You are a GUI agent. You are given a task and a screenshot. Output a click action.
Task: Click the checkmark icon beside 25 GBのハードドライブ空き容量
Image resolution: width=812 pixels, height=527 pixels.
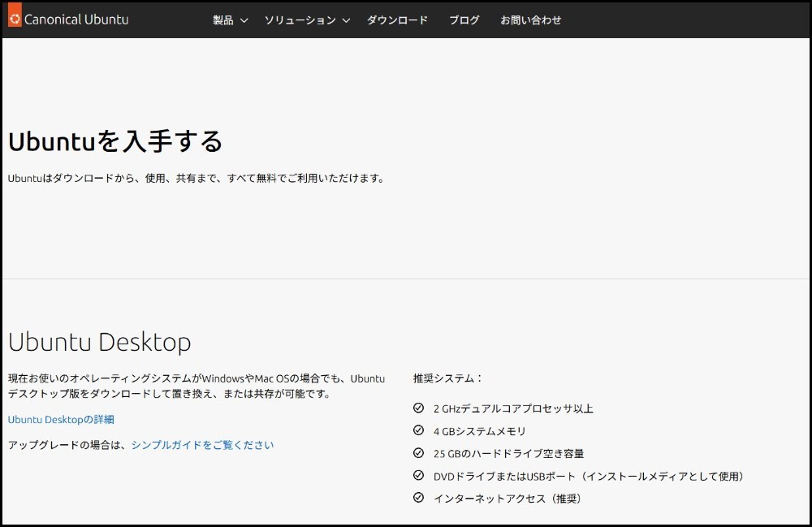coord(418,452)
